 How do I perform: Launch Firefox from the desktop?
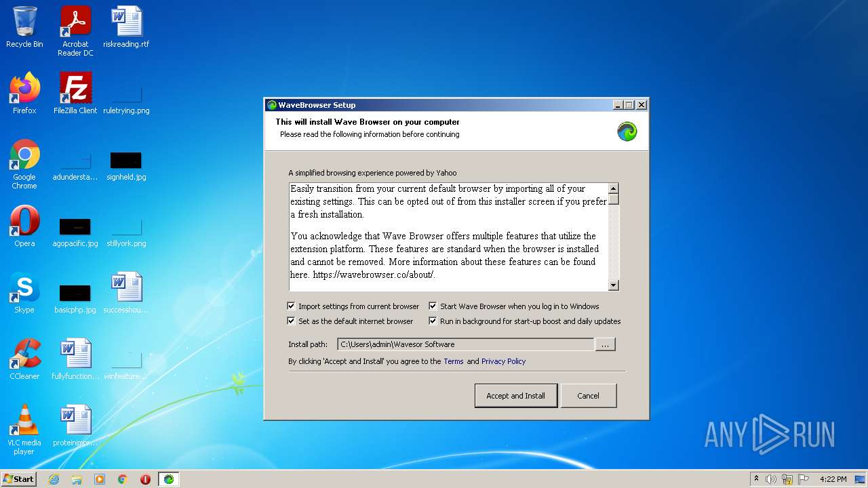(x=24, y=94)
